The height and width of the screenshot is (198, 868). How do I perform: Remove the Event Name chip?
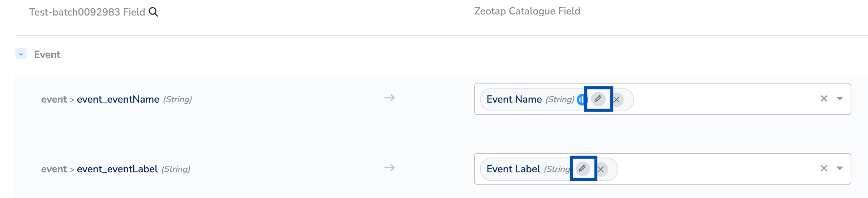tap(617, 100)
